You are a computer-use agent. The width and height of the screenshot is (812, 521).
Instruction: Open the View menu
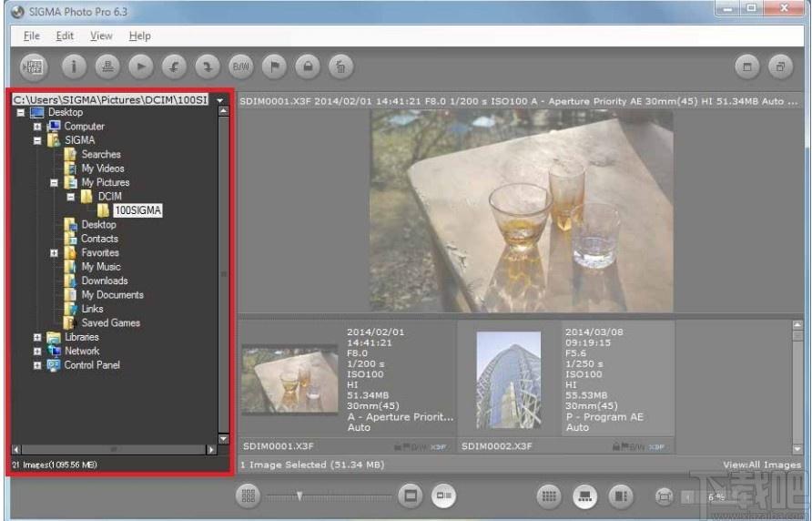pos(101,36)
